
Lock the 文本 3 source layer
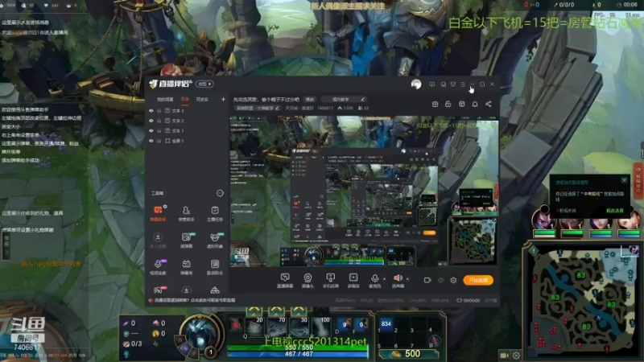pyautogui.click(x=159, y=111)
